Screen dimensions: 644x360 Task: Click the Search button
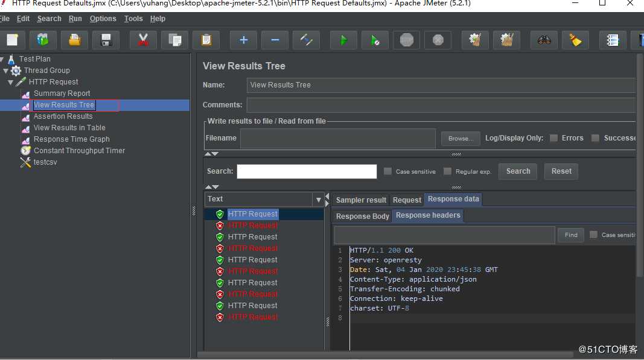(518, 171)
